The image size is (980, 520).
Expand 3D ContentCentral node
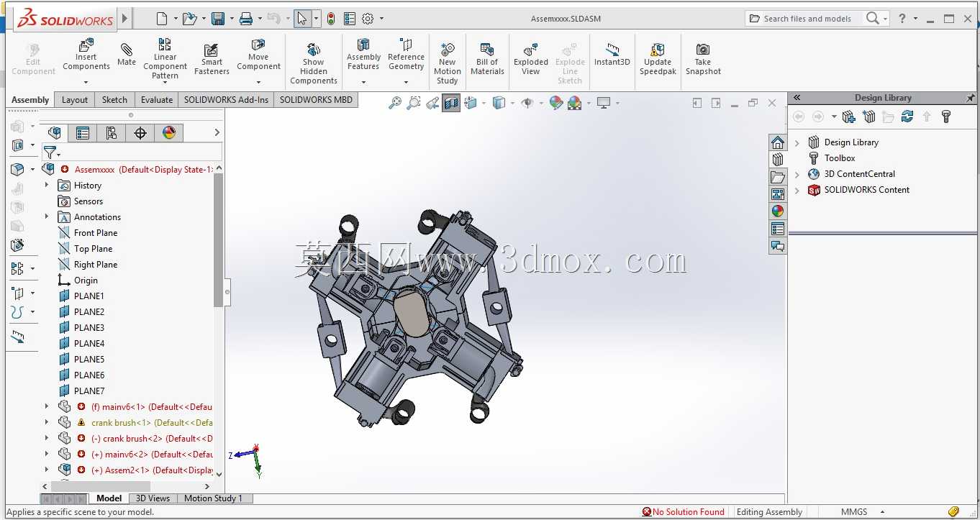(x=797, y=174)
